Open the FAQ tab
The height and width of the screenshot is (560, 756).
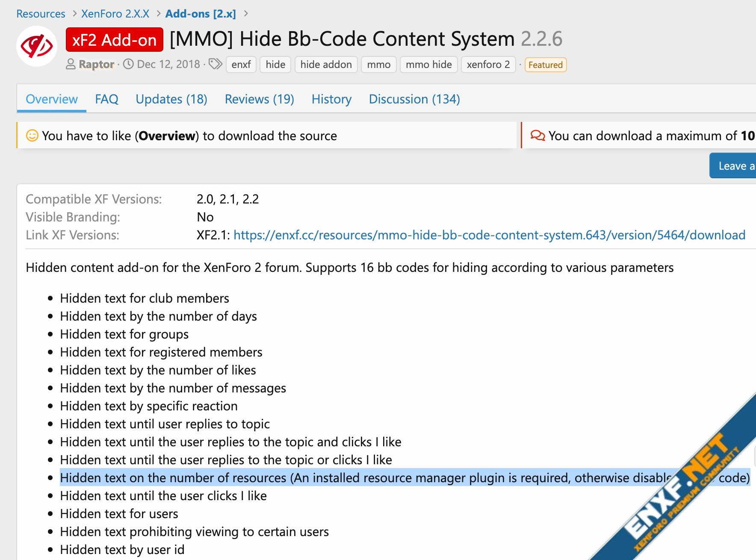tap(106, 99)
